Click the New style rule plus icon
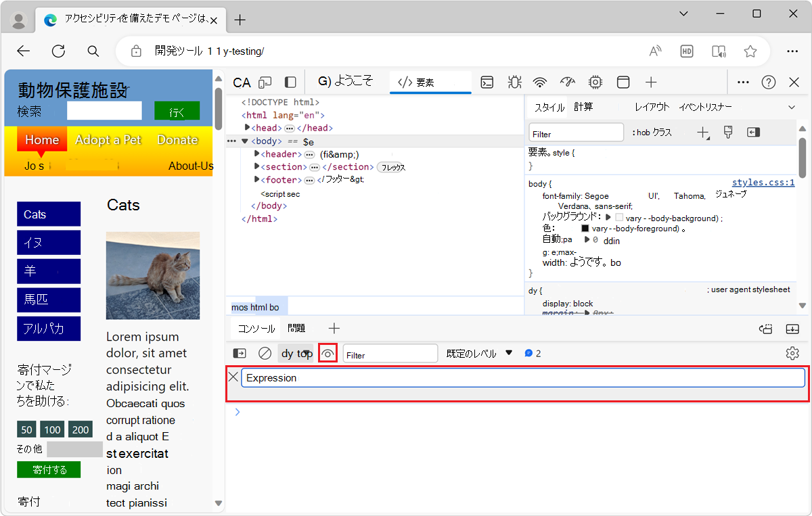The height and width of the screenshot is (516, 812). pos(703,133)
